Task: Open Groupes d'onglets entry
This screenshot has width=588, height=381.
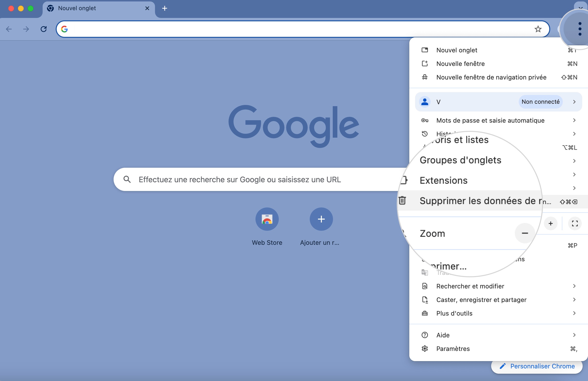Action: (461, 160)
